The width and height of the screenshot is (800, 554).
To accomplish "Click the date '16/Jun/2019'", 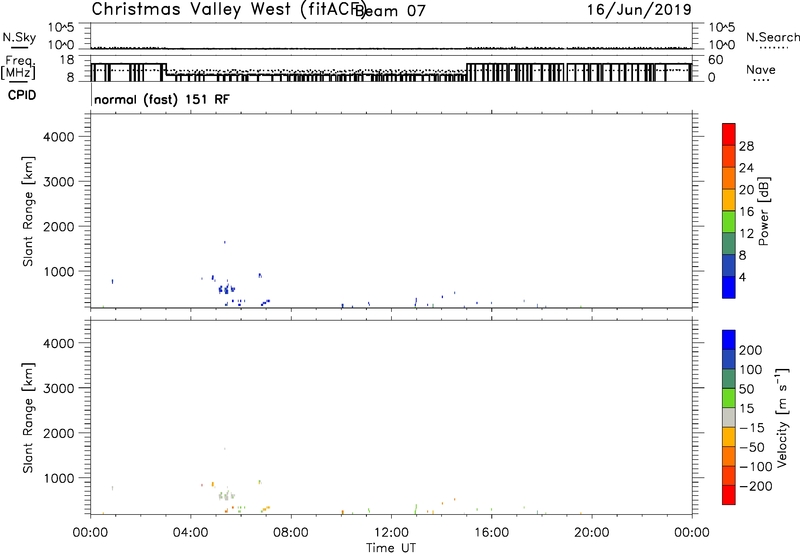I will coord(639,10).
